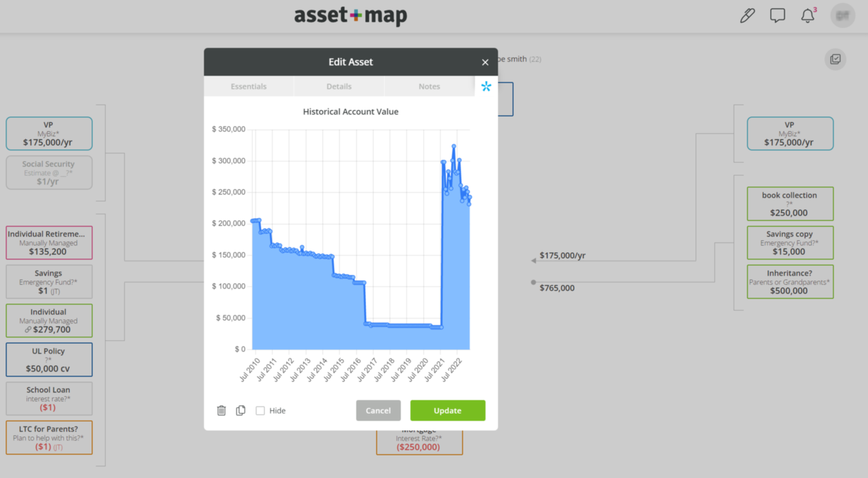Select the VP MyBiz card on the right
The height and width of the screenshot is (478, 868).
coord(790,133)
